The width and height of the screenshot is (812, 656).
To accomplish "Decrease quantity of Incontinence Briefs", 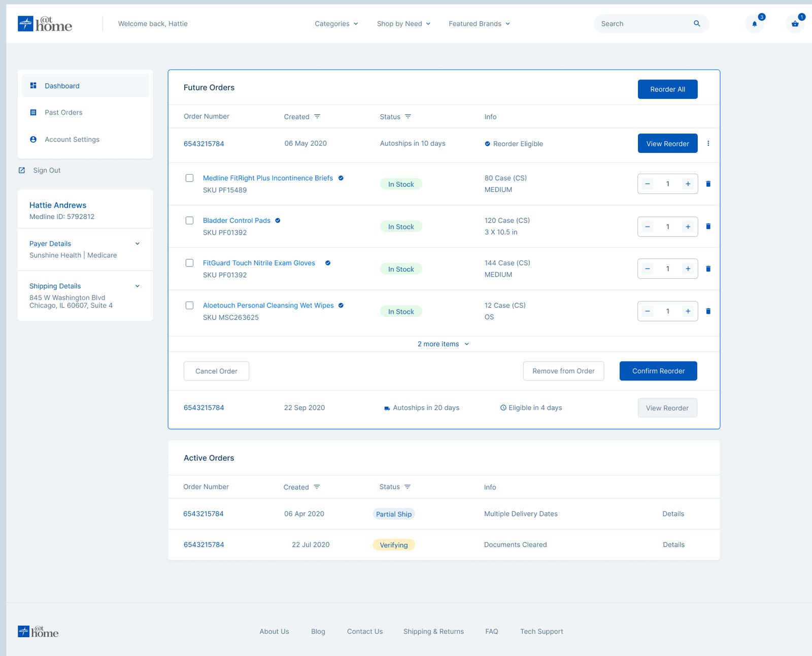I will (x=648, y=184).
